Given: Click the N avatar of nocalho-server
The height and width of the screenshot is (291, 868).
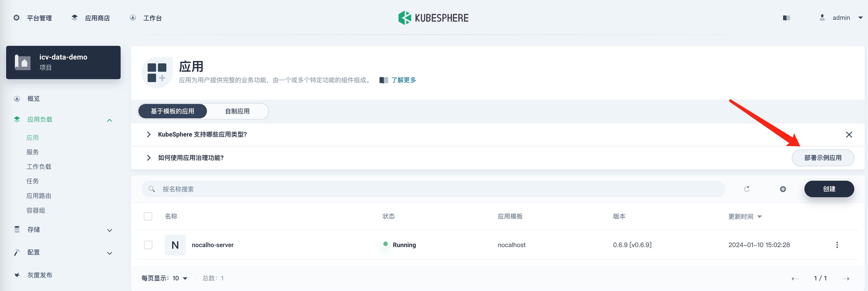Looking at the screenshot, I should pyautogui.click(x=175, y=245).
